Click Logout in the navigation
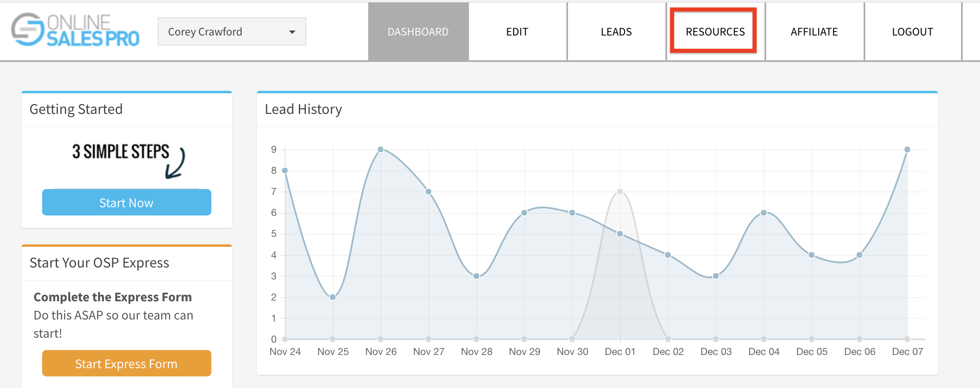 (913, 32)
